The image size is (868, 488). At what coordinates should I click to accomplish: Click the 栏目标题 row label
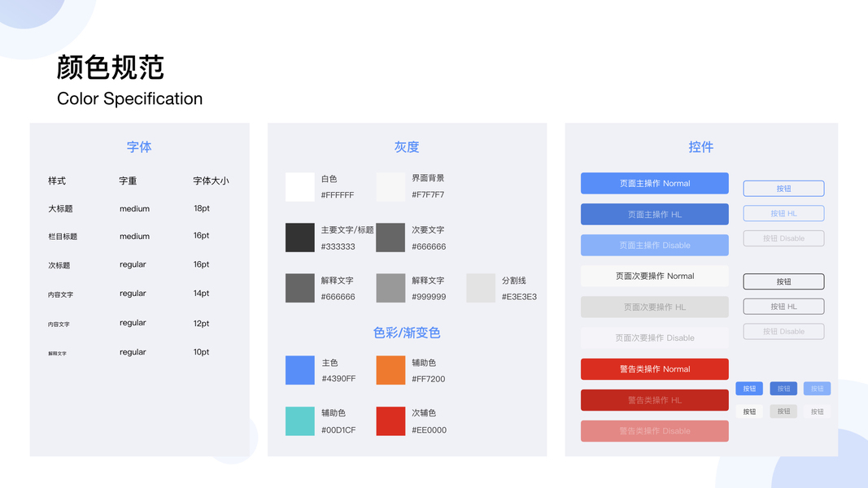pos(63,236)
